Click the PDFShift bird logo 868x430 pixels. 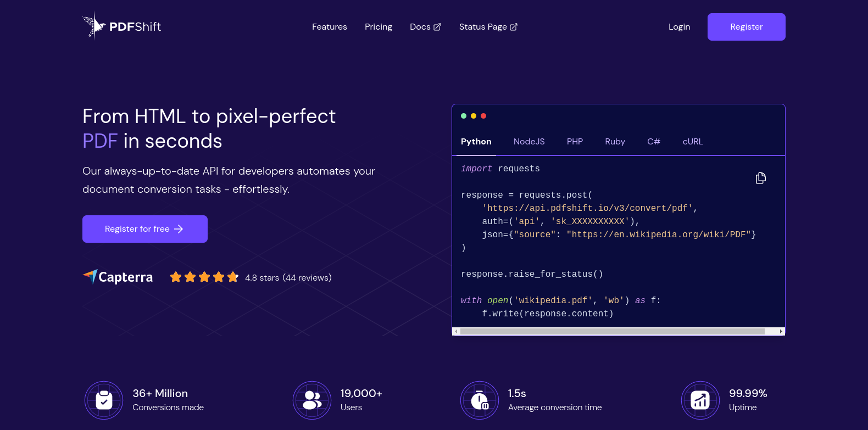[94, 26]
